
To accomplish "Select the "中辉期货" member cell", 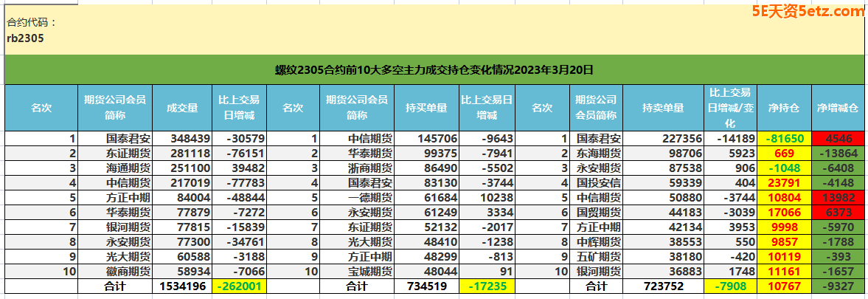I will (x=596, y=242).
